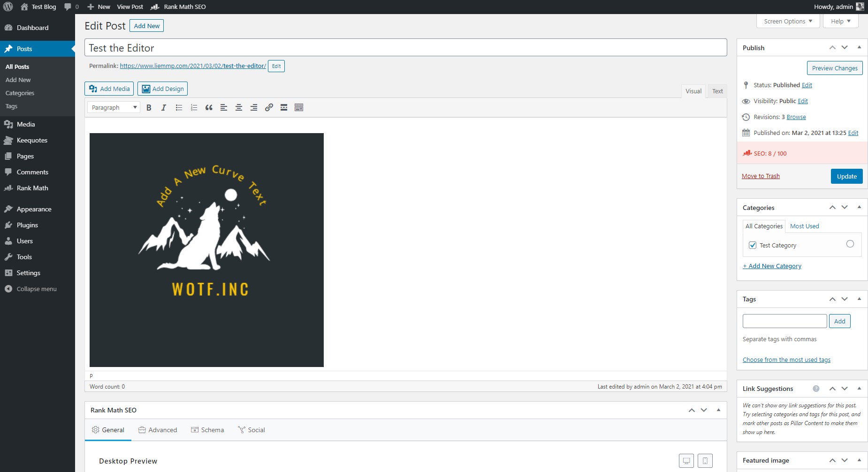
Task: Select the WOTF.INC image in editor
Action: click(206, 250)
